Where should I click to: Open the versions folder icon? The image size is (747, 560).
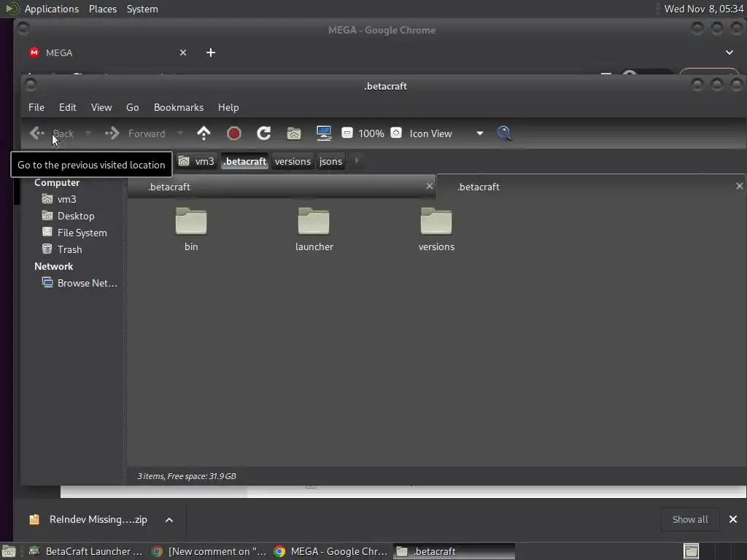click(x=436, y=229)
